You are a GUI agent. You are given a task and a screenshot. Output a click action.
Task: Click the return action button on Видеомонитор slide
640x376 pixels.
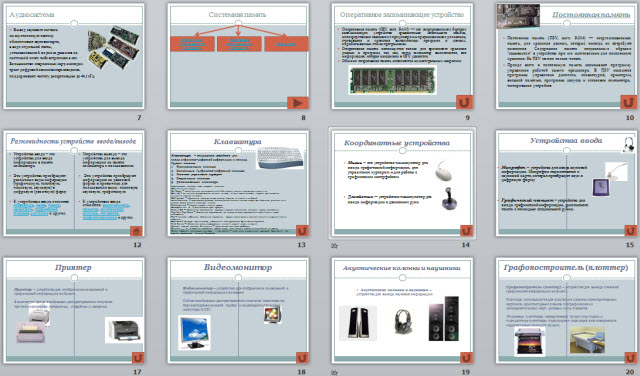(302, 358)
